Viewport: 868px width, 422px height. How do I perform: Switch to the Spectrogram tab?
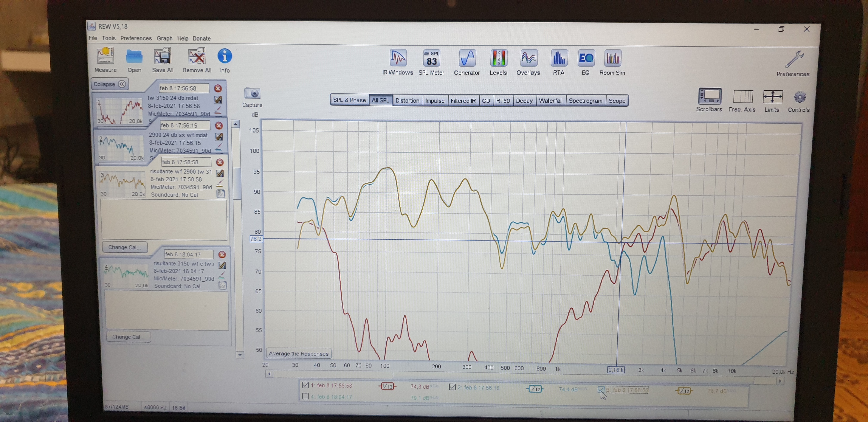(x=585, y=101)
